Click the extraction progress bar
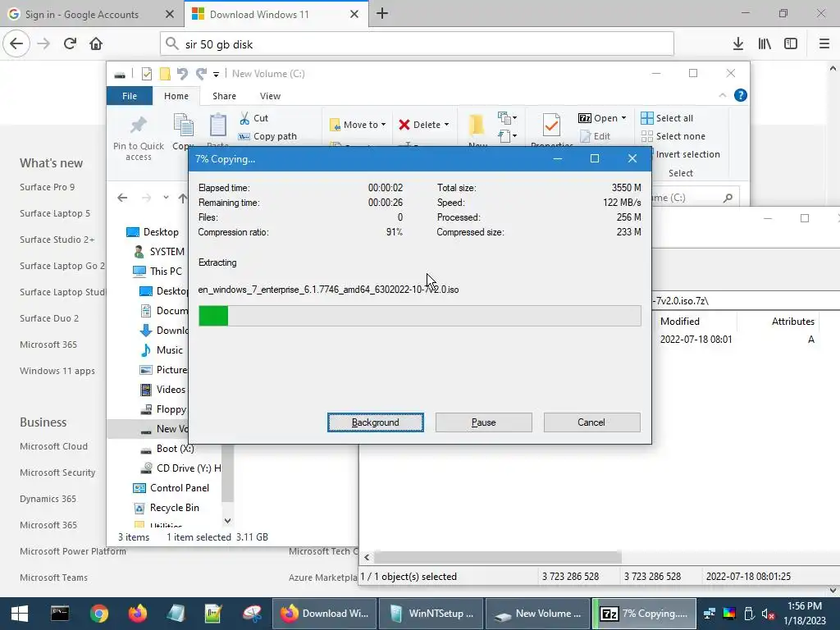 (x=419, y=316)
